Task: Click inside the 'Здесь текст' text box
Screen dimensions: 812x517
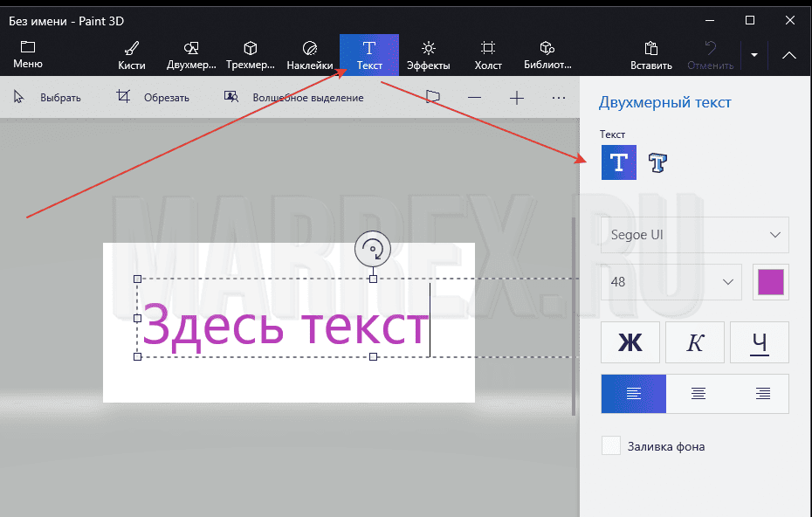Action: click(x=285, y=326)
